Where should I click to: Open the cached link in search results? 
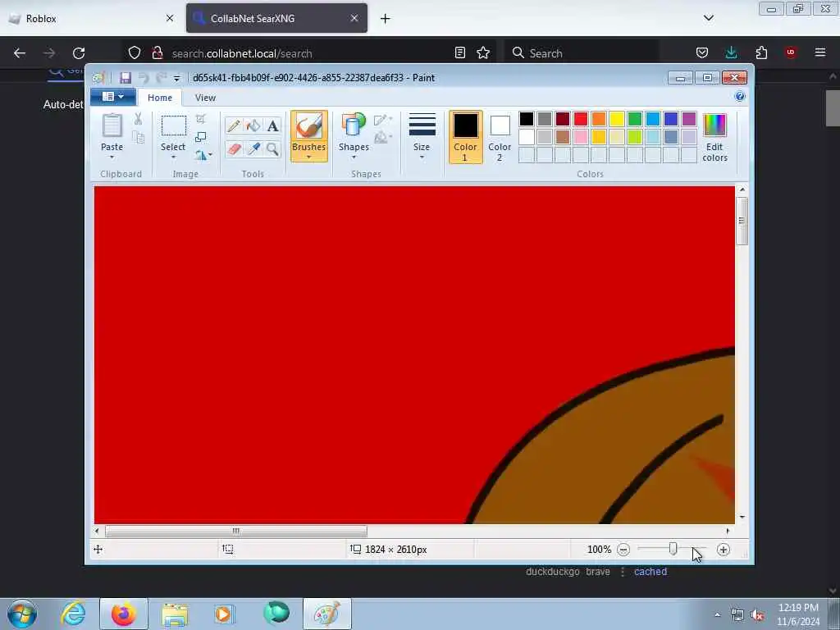point(651,572)
